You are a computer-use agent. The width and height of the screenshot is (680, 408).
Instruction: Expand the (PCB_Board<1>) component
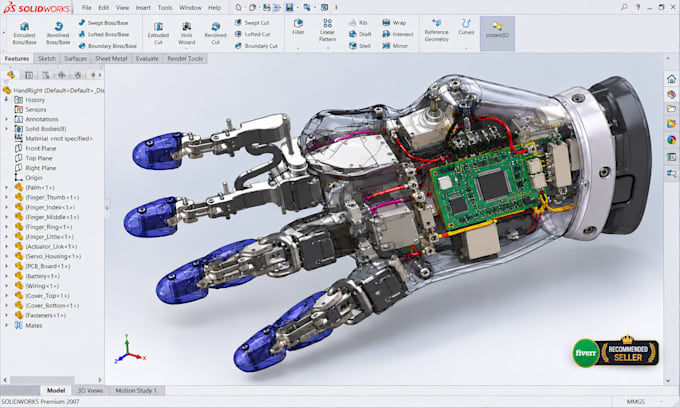6,266
